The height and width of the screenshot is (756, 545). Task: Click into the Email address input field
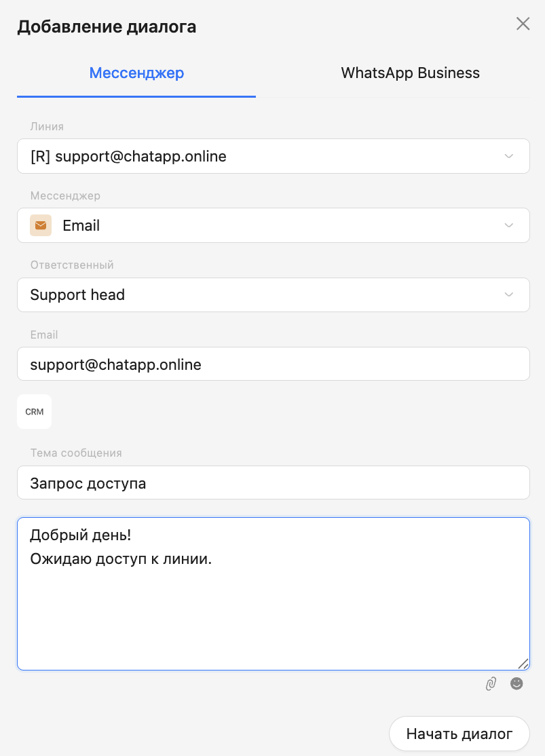click(x=273, y=364)
